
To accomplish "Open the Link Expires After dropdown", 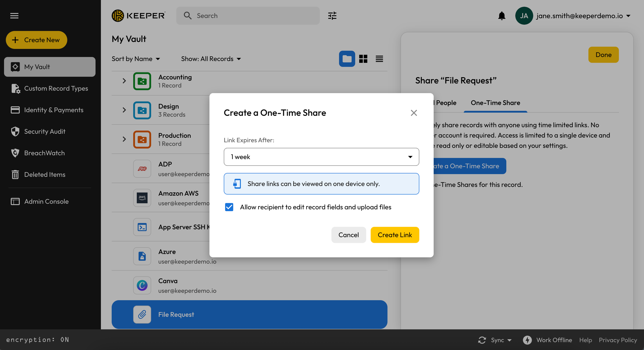I will point(321,157).
